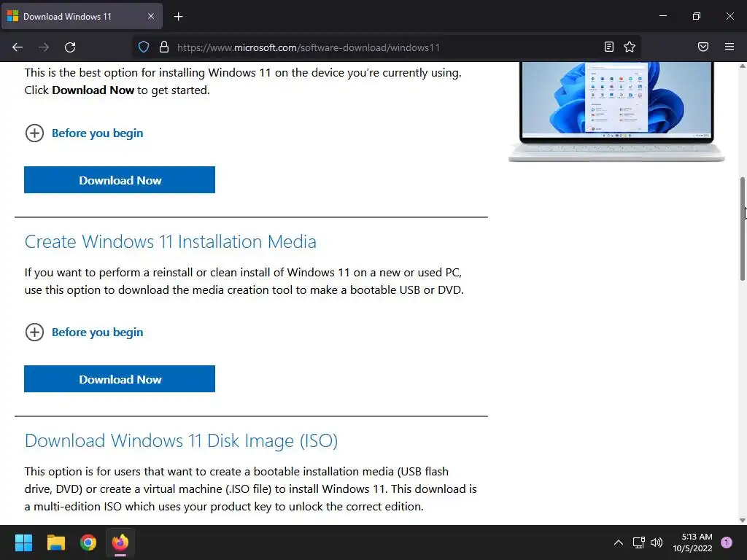Click the Download Windows 11 Disk Image (ISO) heading

181,441
